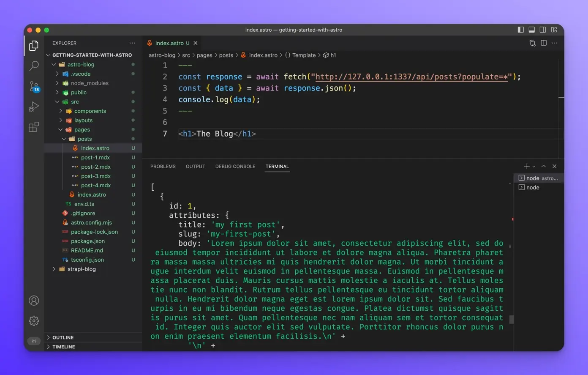Split the editor to the right
Image resolution: width=588 pixels, height=375 pixels.
click(x=544, y=43)
